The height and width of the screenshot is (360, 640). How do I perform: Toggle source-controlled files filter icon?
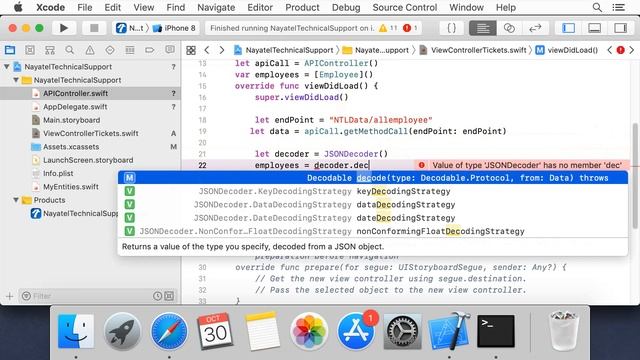pos(169,296)
